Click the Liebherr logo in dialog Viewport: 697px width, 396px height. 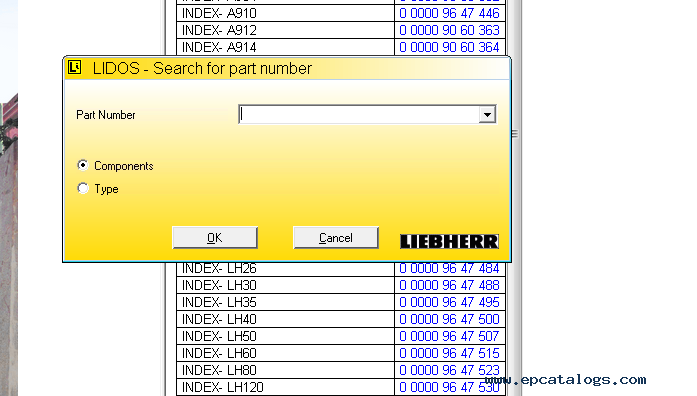(x=449, y=241)
